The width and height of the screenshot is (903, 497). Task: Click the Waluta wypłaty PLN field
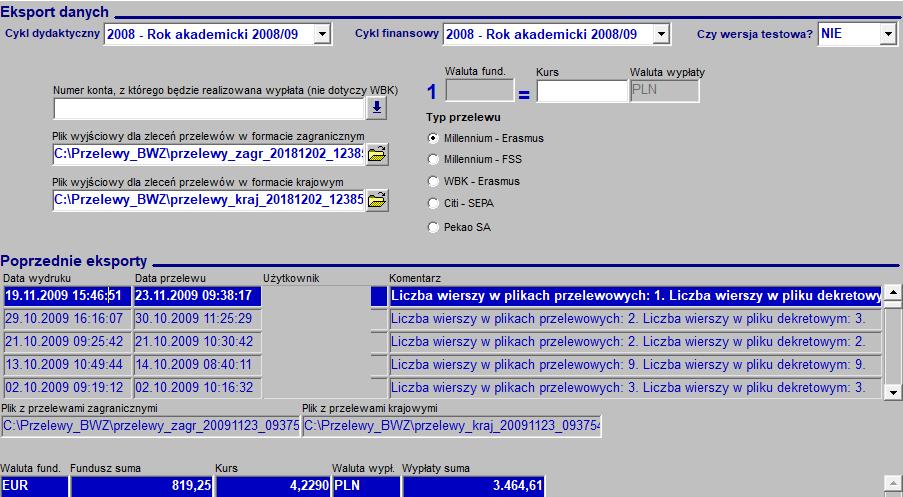[665, 91]
